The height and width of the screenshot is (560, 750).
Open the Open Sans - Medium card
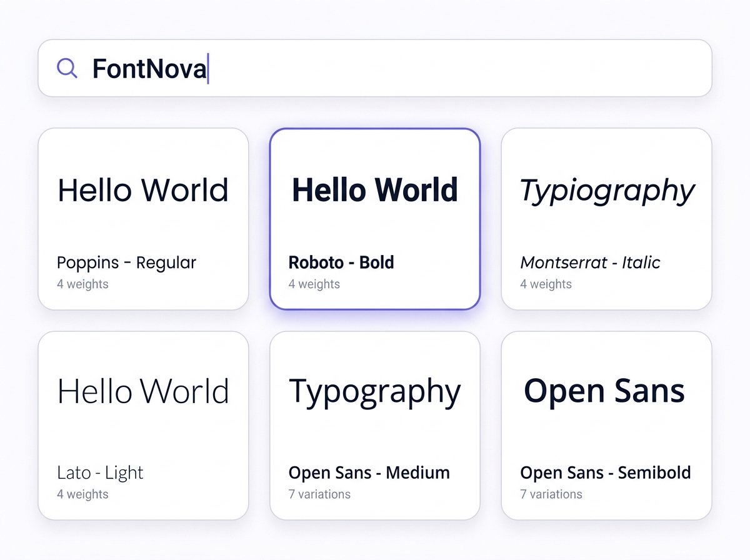click(x=375, y=426)
